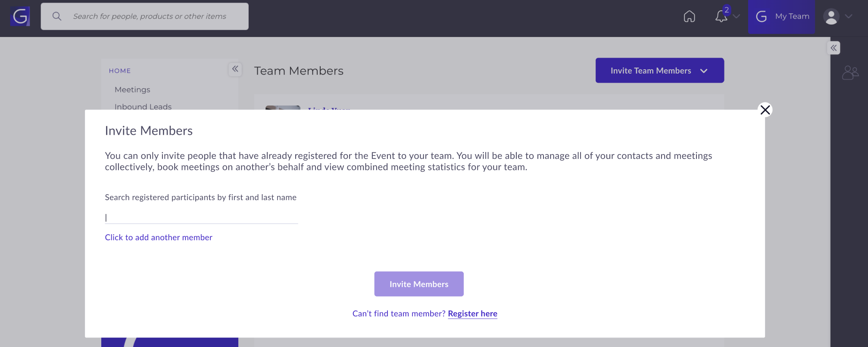Follow the Register here link
The image size is (868, 347).
472,313
